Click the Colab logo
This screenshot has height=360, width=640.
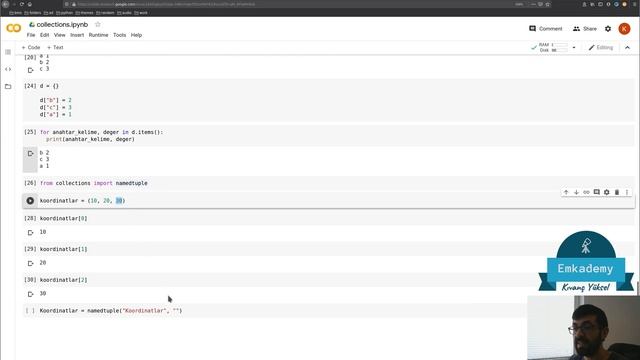[x=13, y=28]
